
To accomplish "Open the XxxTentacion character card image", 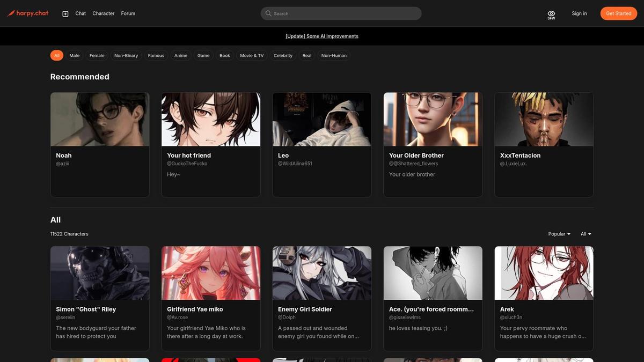I will coord(544,119).
